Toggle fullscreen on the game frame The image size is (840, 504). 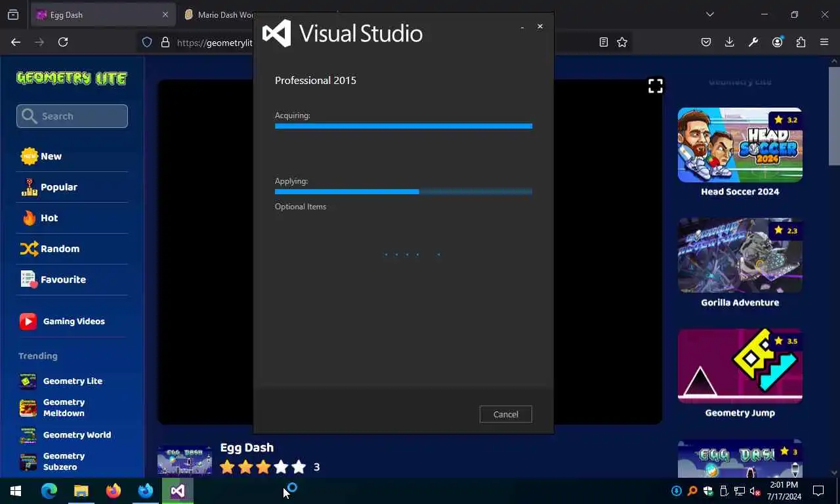[x=656, y=86]
